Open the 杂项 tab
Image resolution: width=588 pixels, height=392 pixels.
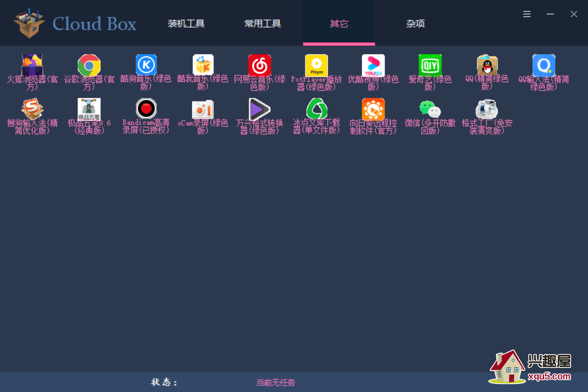pyautogui.click(x=416, y=24)
